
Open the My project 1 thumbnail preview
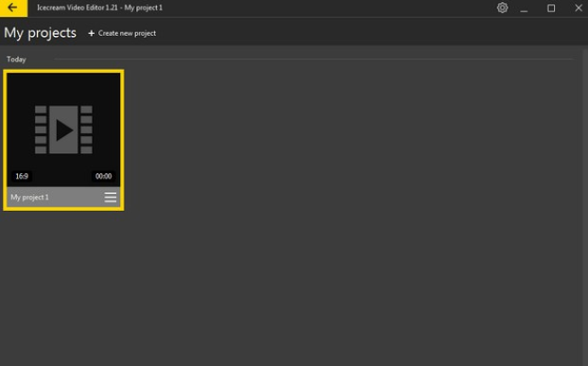[63, 130]
